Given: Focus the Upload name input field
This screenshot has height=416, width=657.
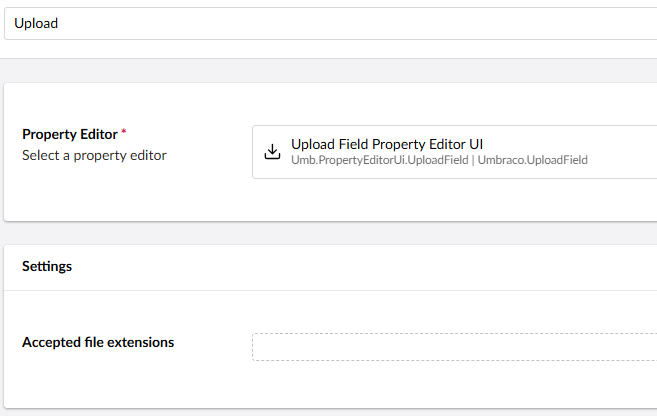Looking at the screenshot, I should click(330, 23).
